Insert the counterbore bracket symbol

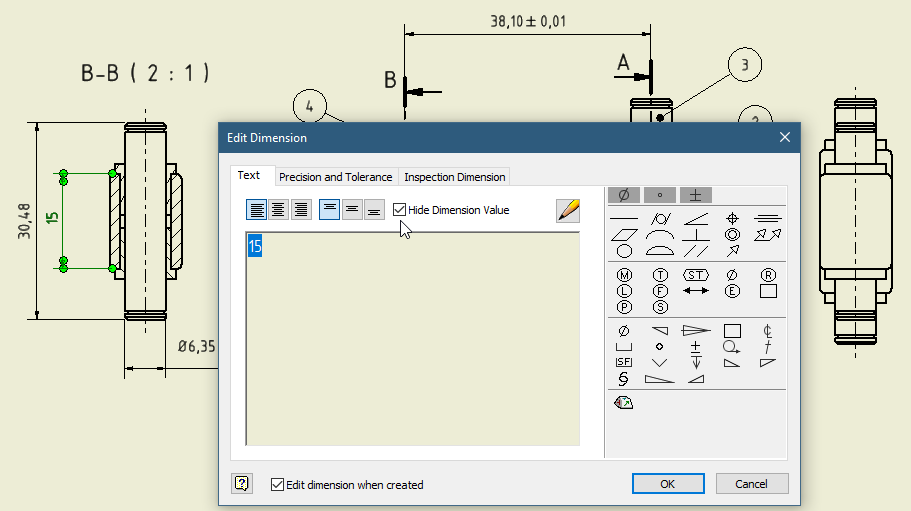click(624, 347)
